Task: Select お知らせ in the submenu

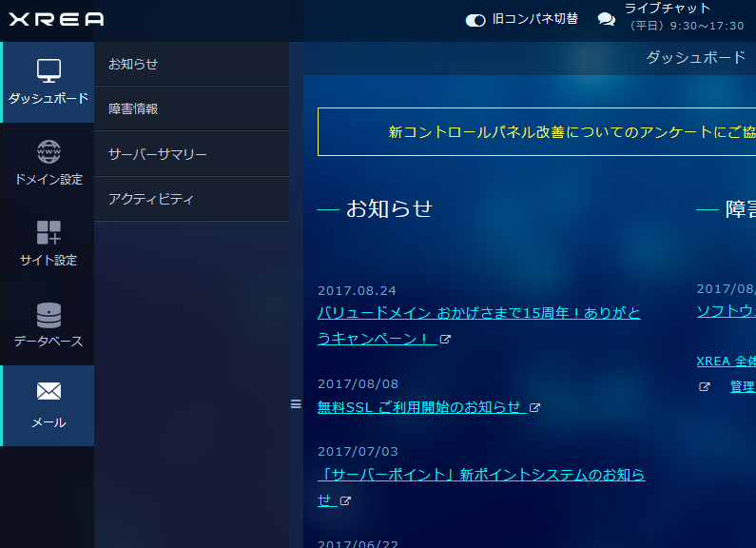Action: (192, 64)
